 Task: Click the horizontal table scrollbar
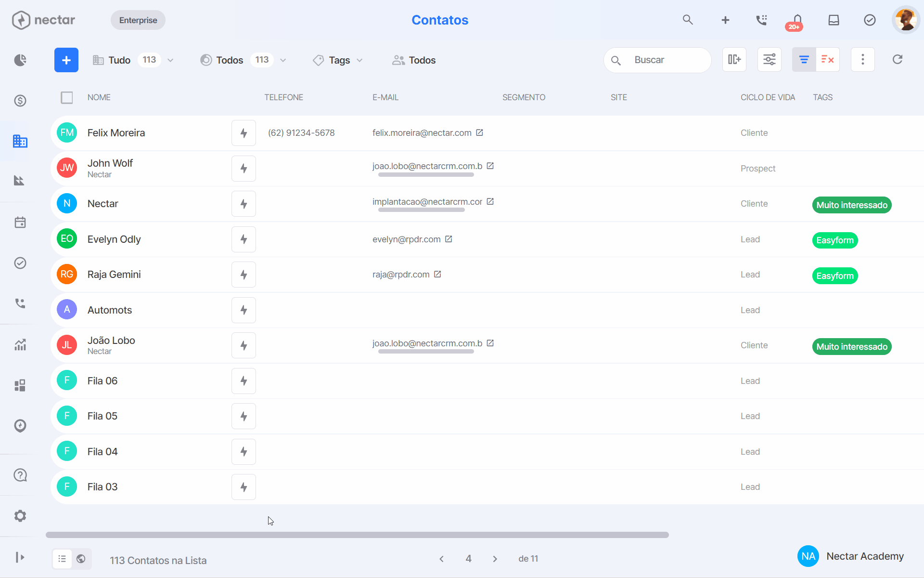357,535
